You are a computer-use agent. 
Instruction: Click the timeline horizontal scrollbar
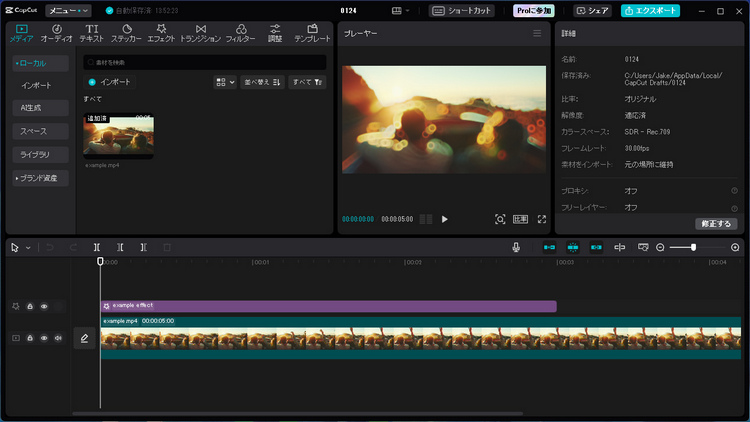298,414
